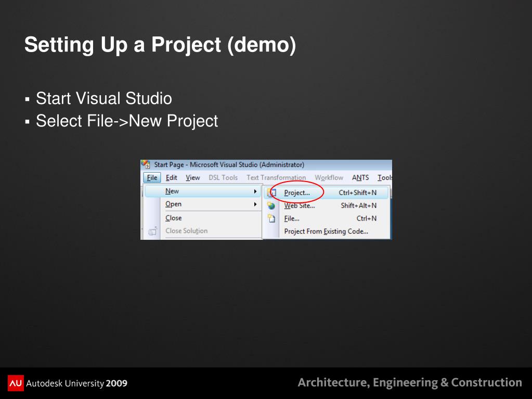Image resolution: width=532 pixels, height=399 pixels.
Task: Open the Text Transformation menu
Action: [x=276, y=177]
